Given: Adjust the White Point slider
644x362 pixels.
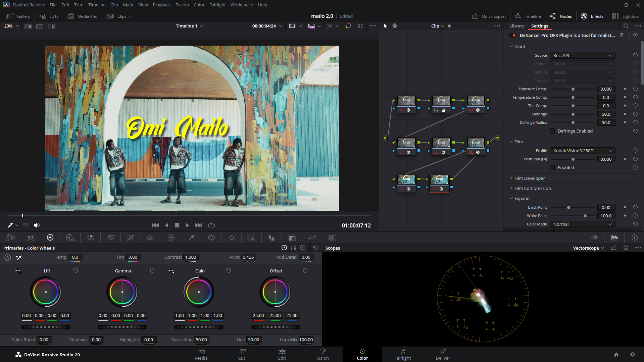Looking at the screenshot, I should [585, 216].
